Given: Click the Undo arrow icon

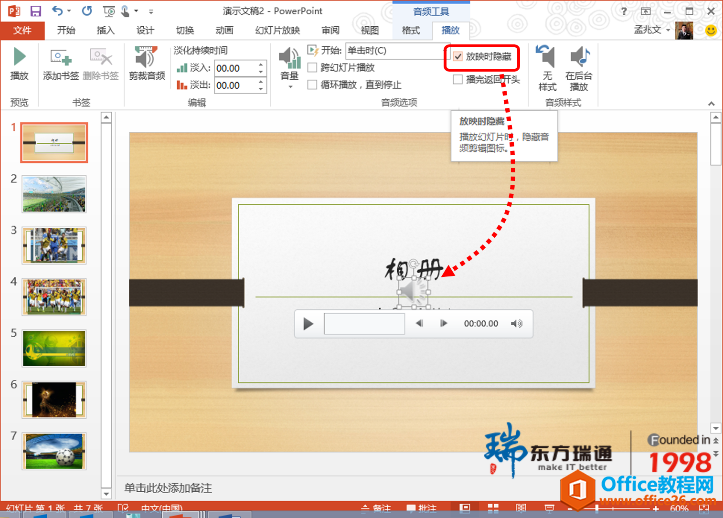Looking at the screenshot, I should coord(57,11).
